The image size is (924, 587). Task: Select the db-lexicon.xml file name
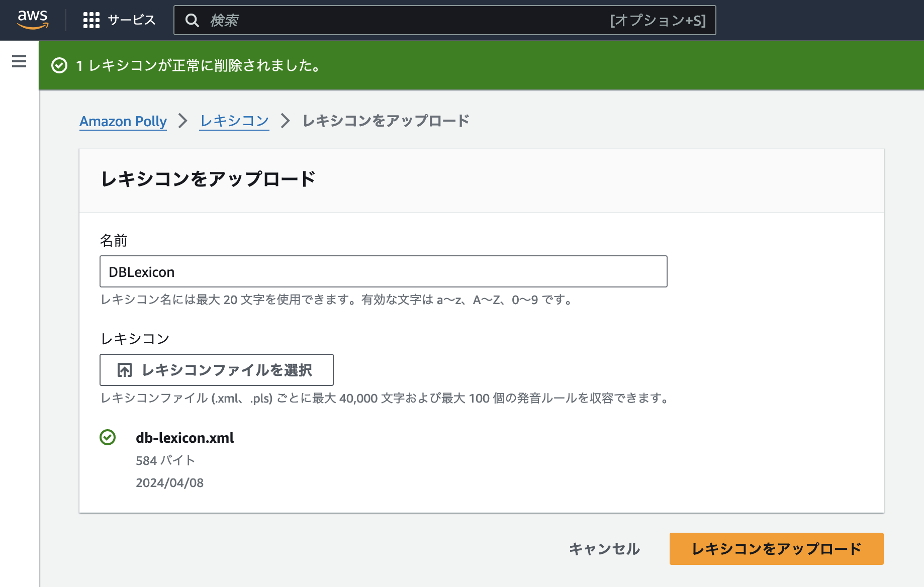(184, 438)
